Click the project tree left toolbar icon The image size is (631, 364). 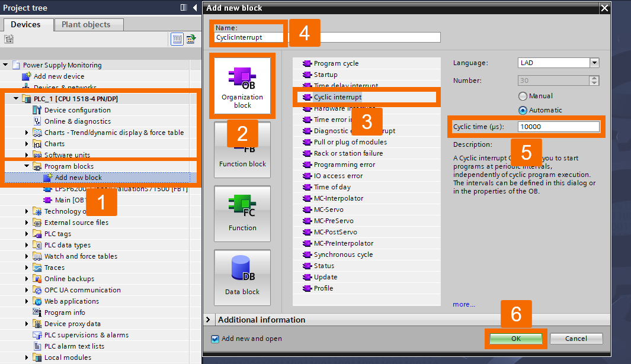tap(9, 39)
